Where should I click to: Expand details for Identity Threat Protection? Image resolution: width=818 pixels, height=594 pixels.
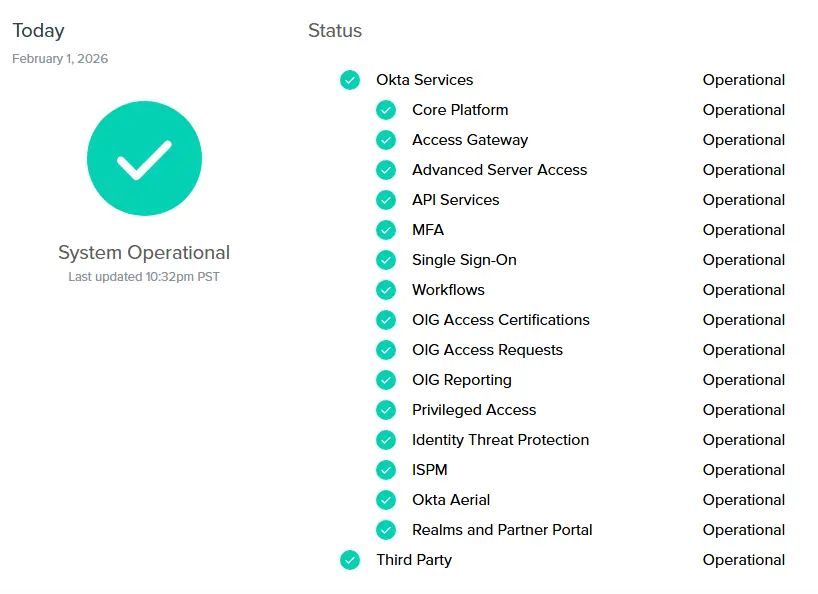click(x=500, y=440)
